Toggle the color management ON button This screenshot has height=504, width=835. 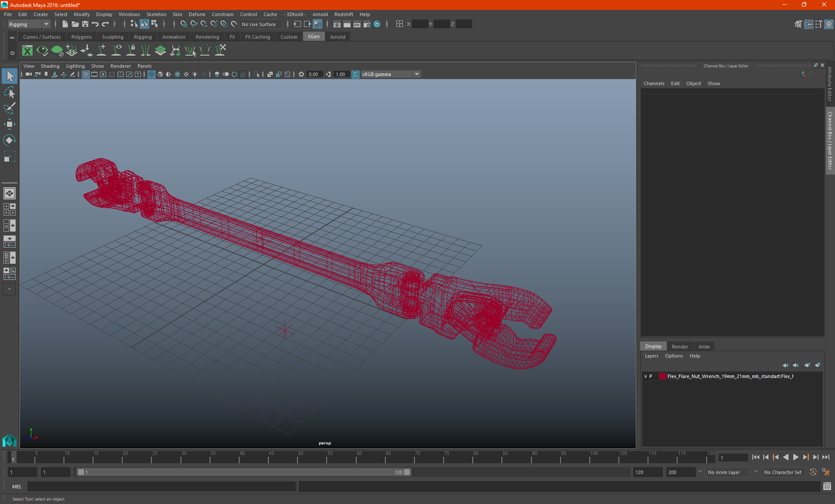point(355,74)
